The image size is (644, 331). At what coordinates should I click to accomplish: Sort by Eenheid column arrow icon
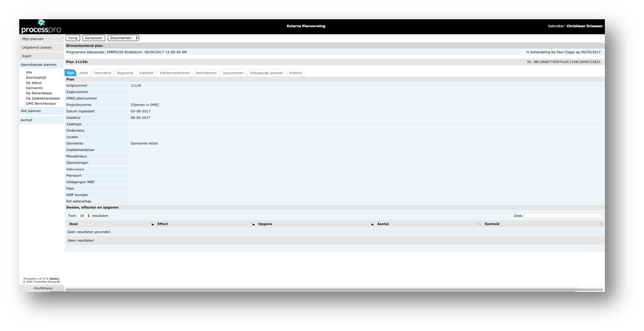[x=601, y=224]
